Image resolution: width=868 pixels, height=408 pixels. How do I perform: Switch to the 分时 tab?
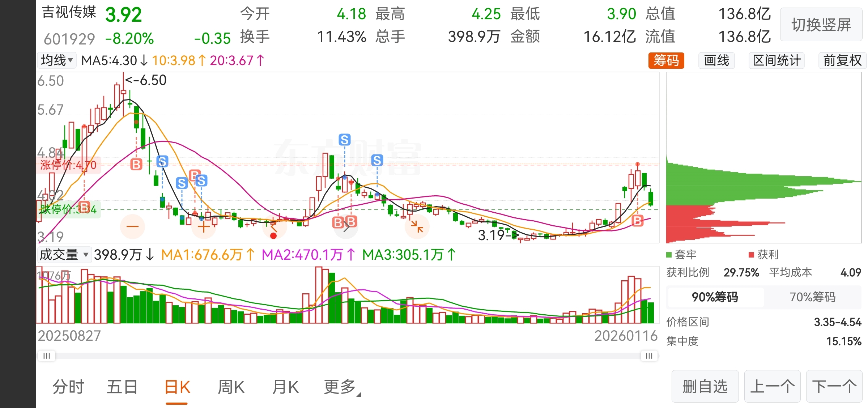click(68, 387)
